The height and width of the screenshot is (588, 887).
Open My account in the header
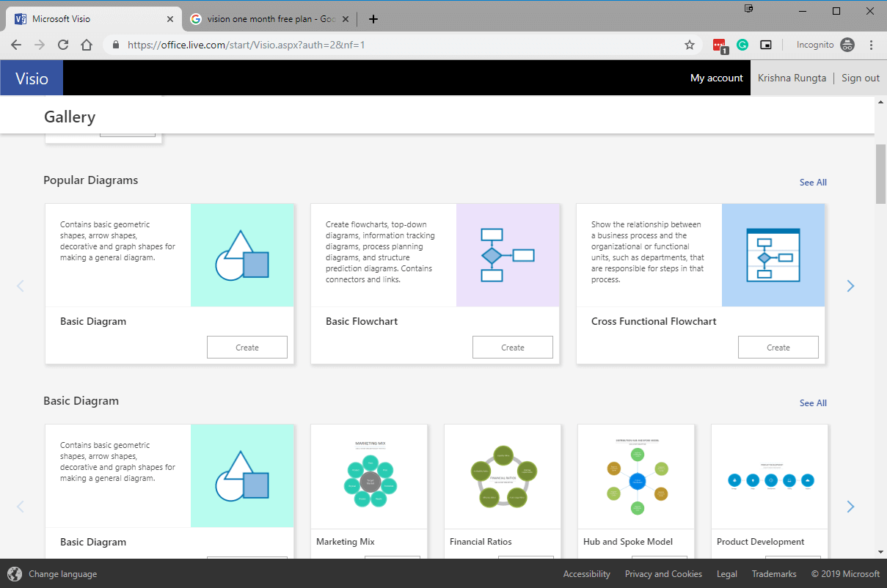click(x=716, y=78)
